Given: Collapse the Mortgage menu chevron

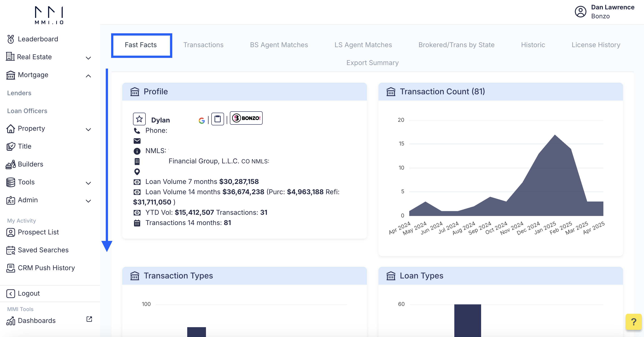Looking at the screenshot, I should pyautogui.click(x=88, y=76).
